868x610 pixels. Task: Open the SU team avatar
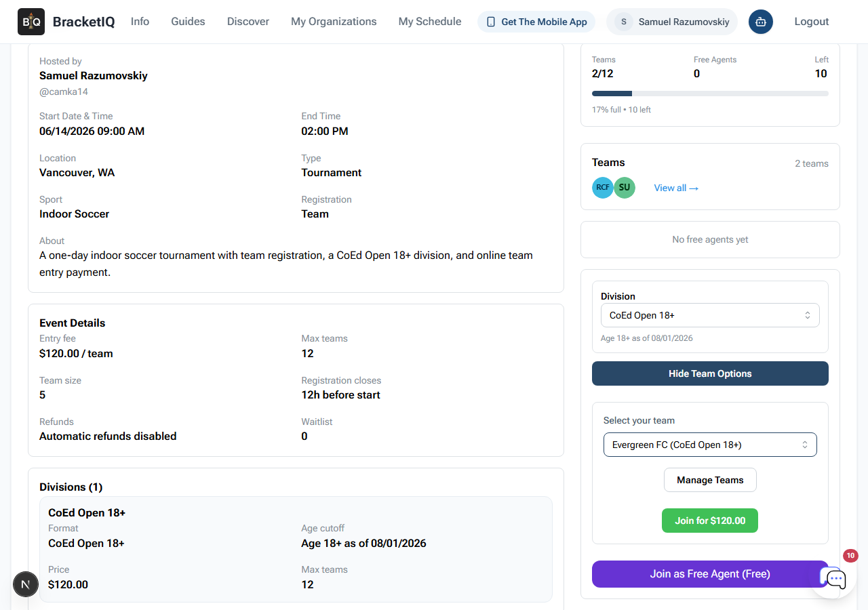point(625,188)
